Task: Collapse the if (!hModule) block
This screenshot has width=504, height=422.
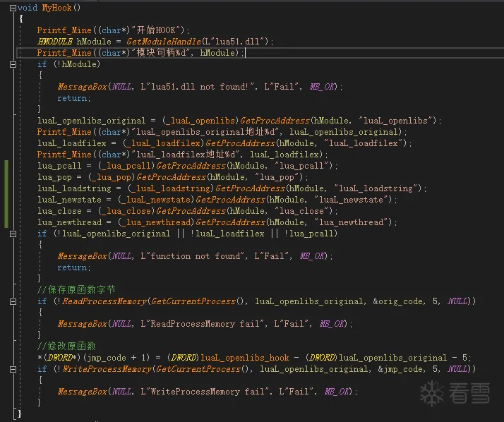Action: point(13,65)
